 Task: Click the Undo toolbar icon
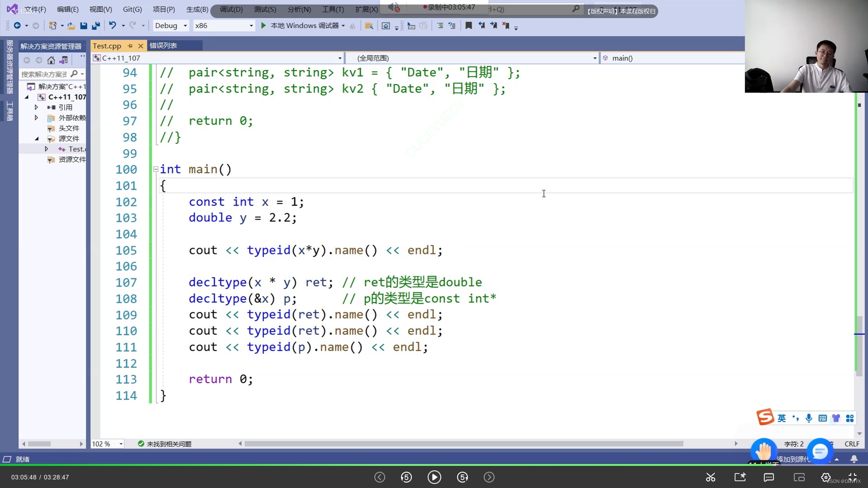(x=113, y=26)
